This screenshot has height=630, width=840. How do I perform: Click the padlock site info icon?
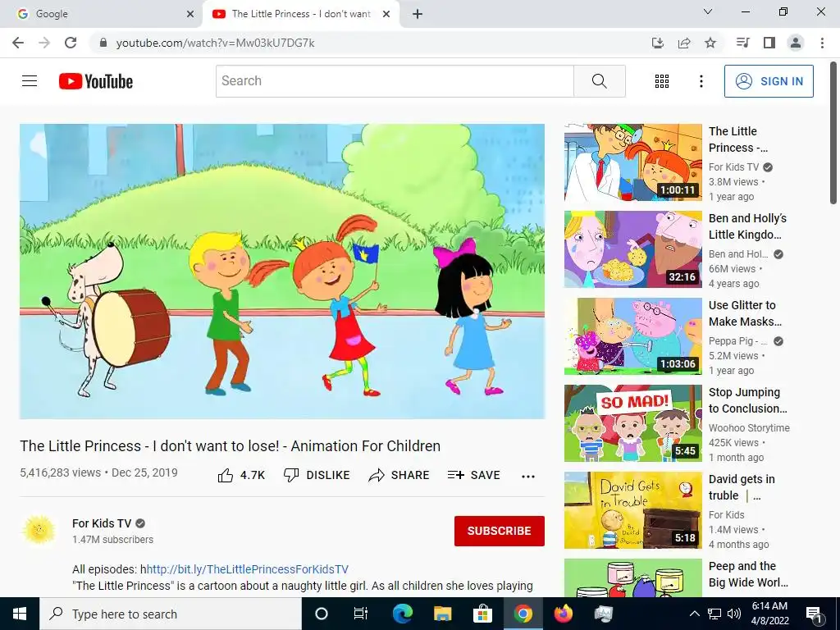coord(103,43)
